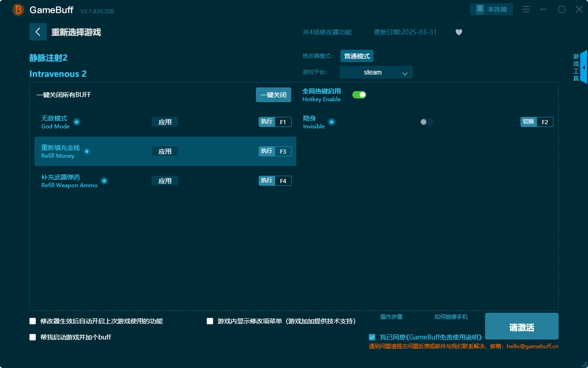
Task: Click the back arrow to reselect game
Action: click(38, 32)
